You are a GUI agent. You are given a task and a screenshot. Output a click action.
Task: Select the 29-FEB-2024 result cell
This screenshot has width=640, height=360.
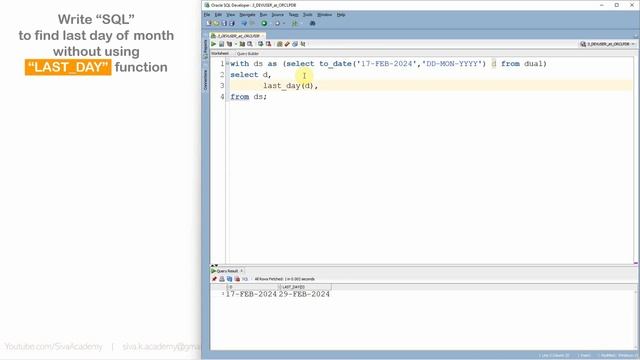coord(304,294)
